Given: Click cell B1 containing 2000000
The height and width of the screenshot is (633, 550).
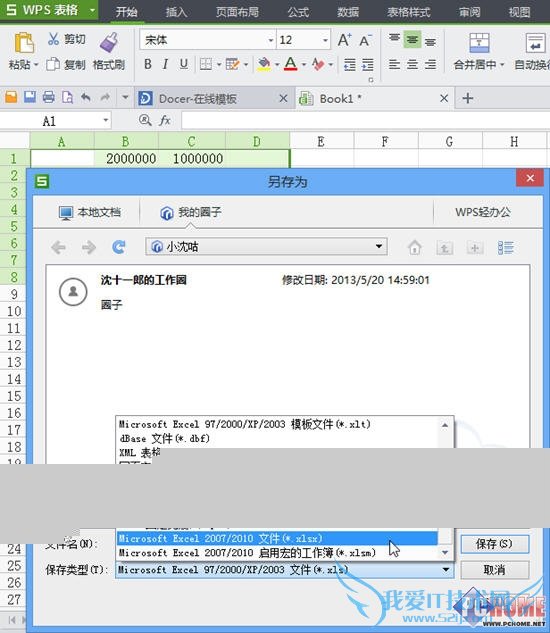Looking at the screenshot, I should pos(126,158).
